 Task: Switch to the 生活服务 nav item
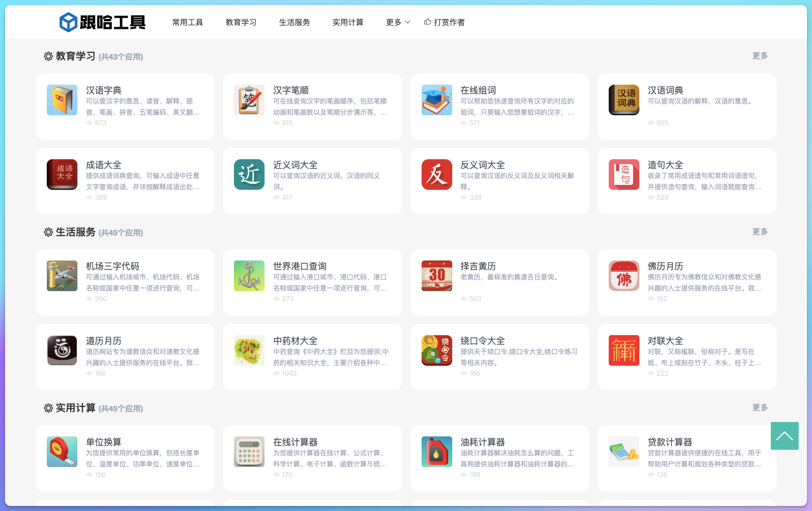click(295, 22)
